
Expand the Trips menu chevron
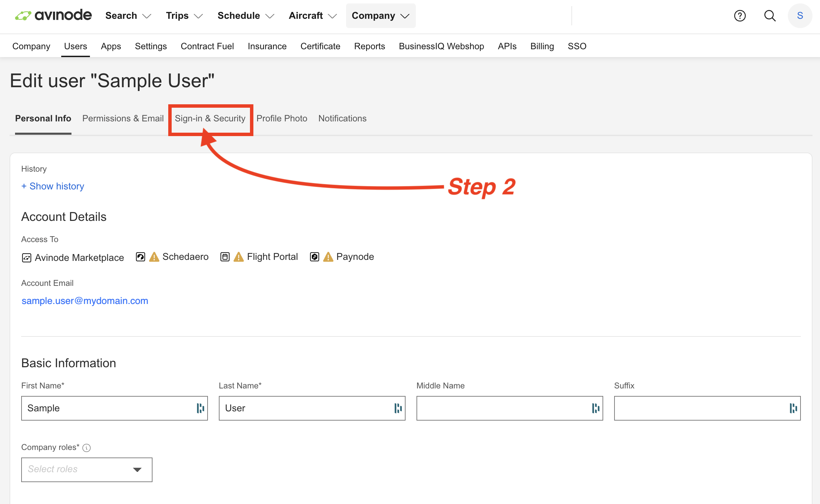click(x=199, y=16)
